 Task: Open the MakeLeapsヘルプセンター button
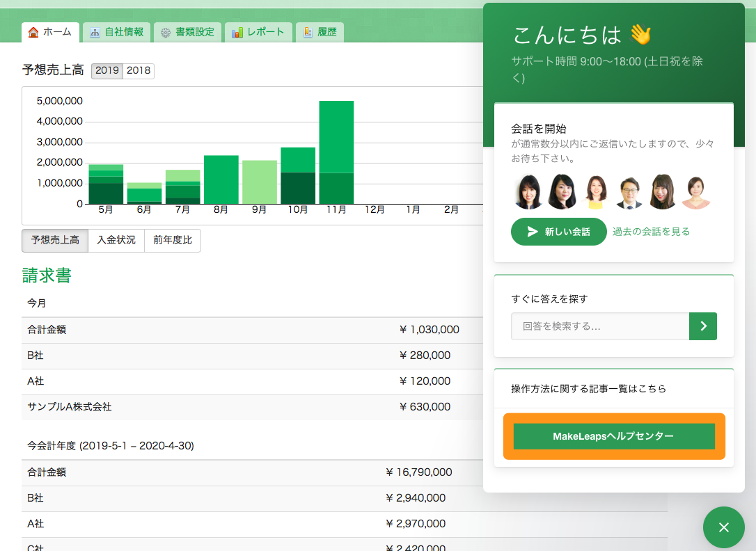pyautogui.click(x=613, y=436)
